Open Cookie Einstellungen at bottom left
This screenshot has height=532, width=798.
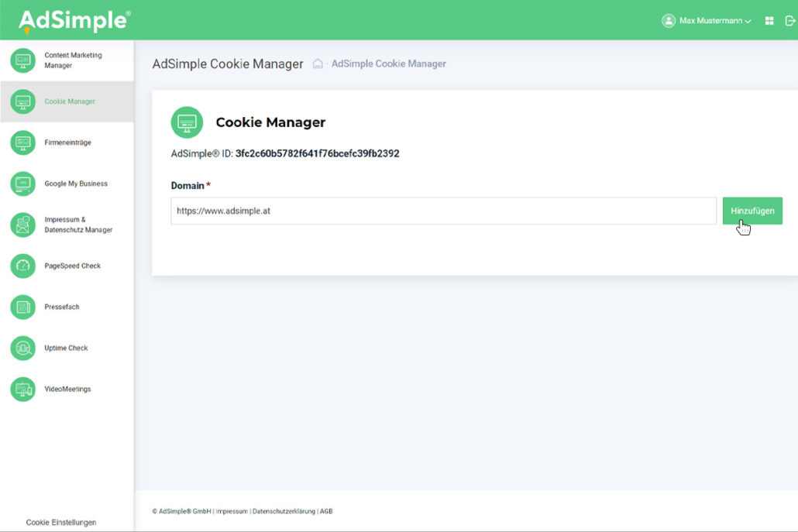click(61, 523)
